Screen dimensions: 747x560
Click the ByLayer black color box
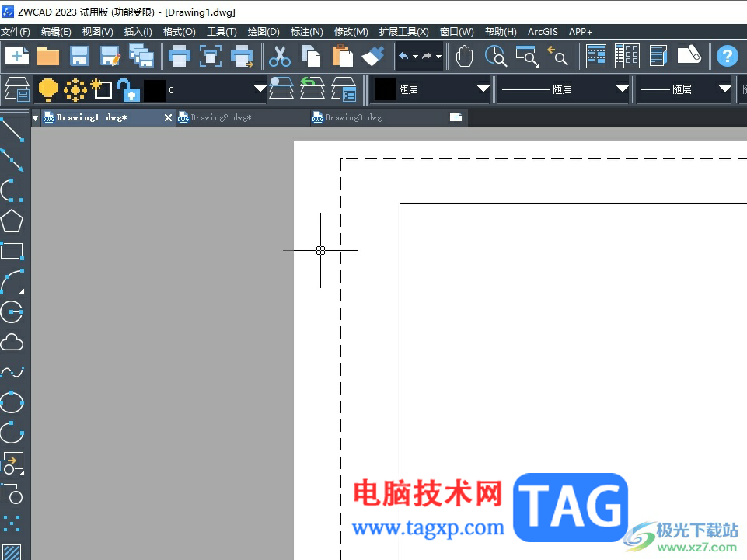tap(385, 89)
